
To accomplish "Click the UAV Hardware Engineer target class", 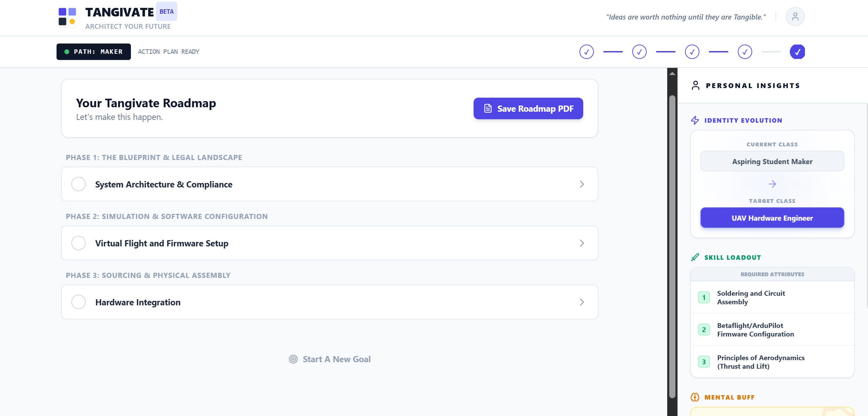I will (x=772, y=218).
